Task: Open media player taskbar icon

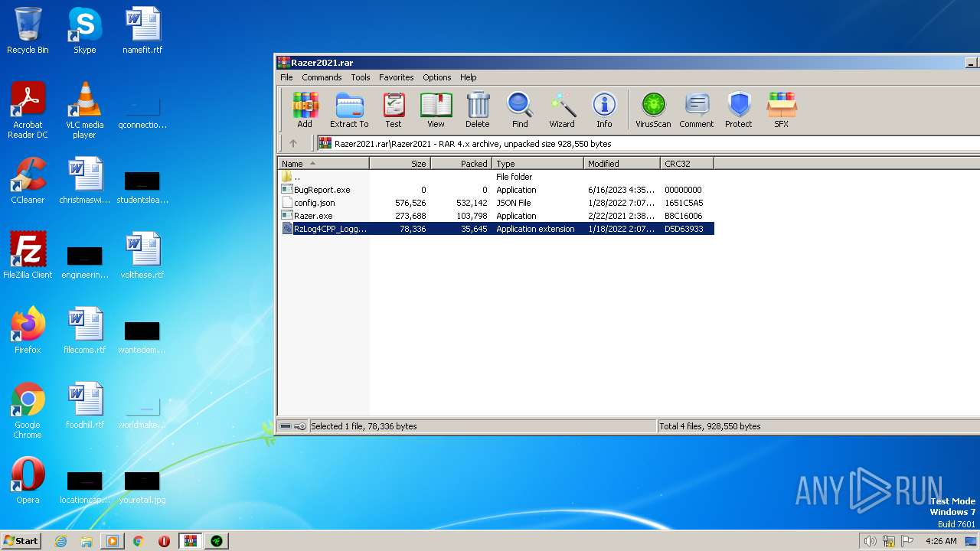Action: 112,541
